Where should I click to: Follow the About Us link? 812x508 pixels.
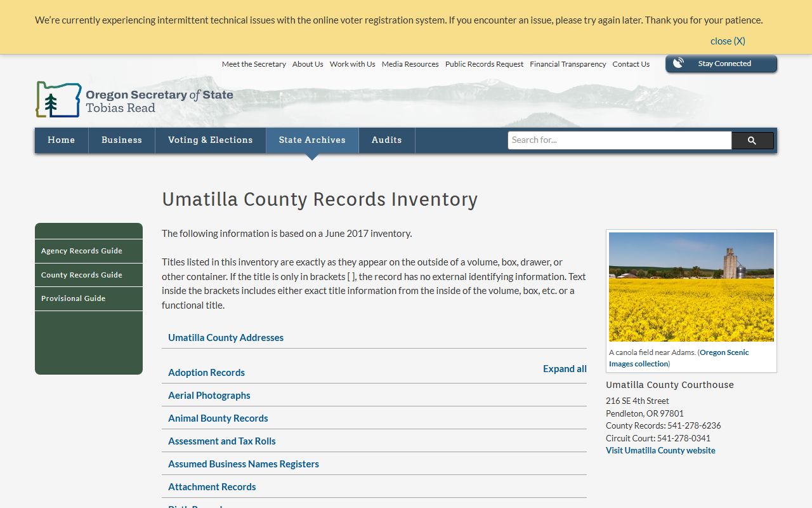(x=308, y=64)
